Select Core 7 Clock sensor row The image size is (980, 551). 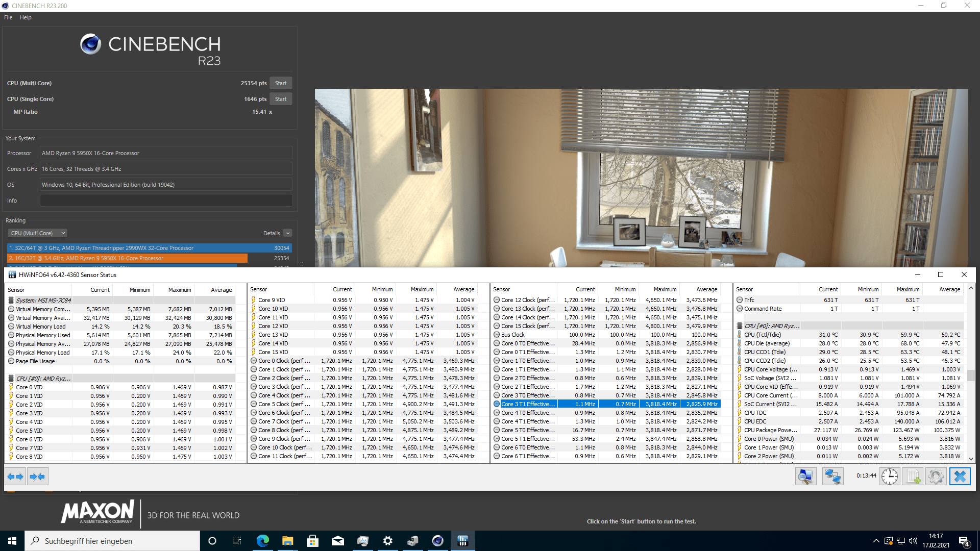tap(364, 421)
